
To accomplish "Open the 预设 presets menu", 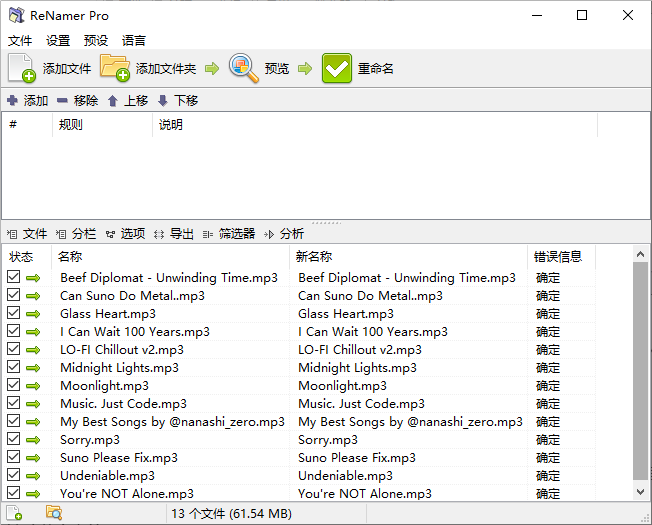I will 96,40.
